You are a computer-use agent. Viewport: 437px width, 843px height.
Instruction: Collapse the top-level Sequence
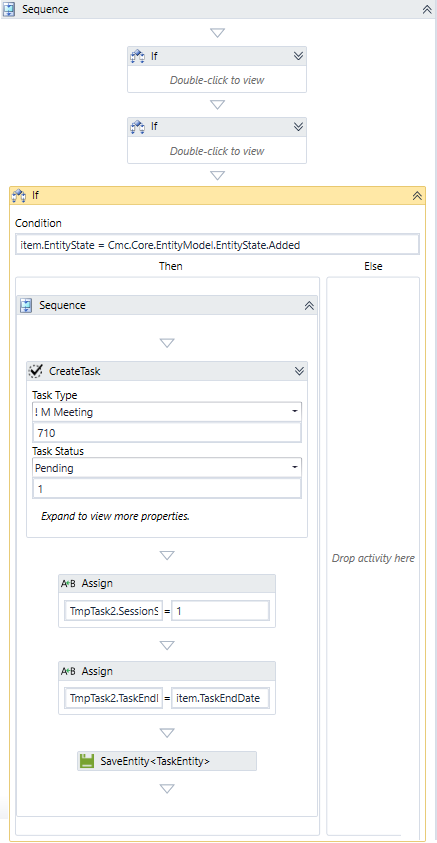coord(427,9)
